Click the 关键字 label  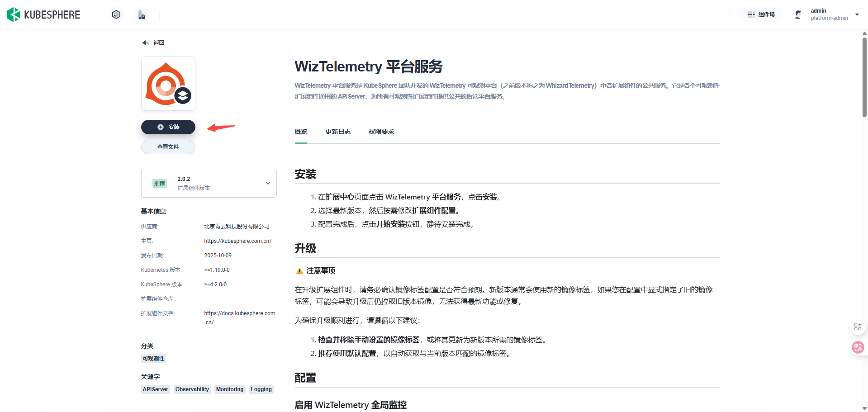pyautogui.click(x=150, y=377)
